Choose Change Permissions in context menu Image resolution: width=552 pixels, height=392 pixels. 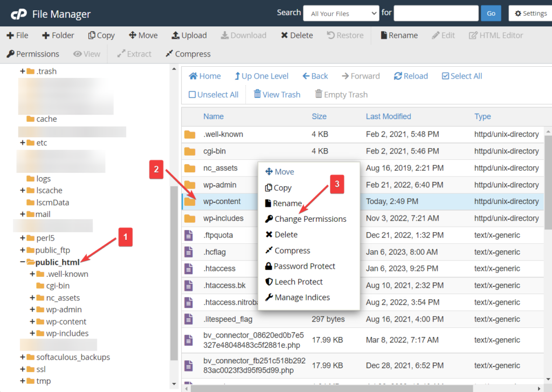click(306, 219)
